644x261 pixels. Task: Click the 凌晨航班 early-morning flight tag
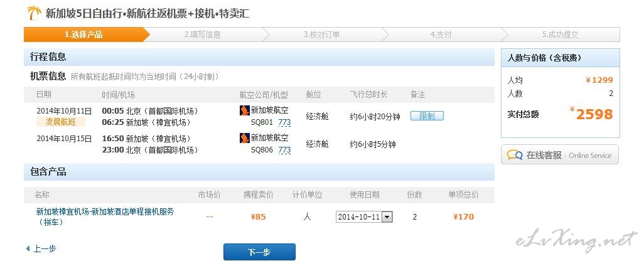coord(61,122)
